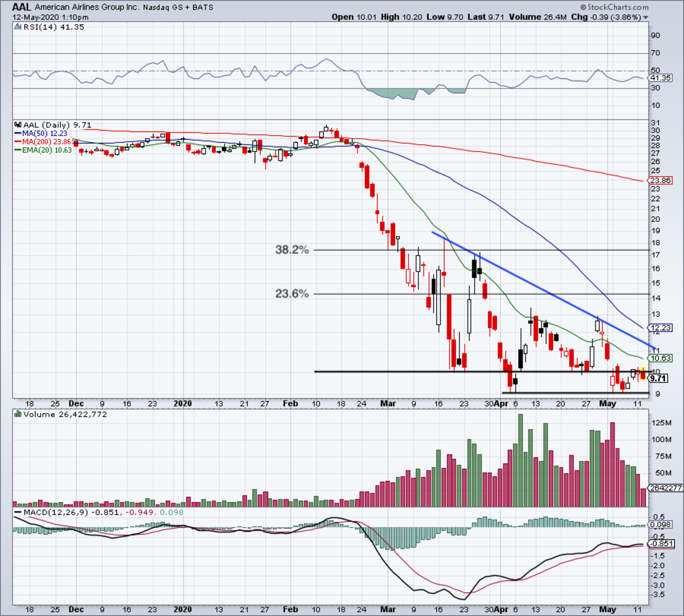Viewport: 684px width, 616px height.
Task: Click the MACD(12,26,9) legend icon
Action: click(18, 512)
